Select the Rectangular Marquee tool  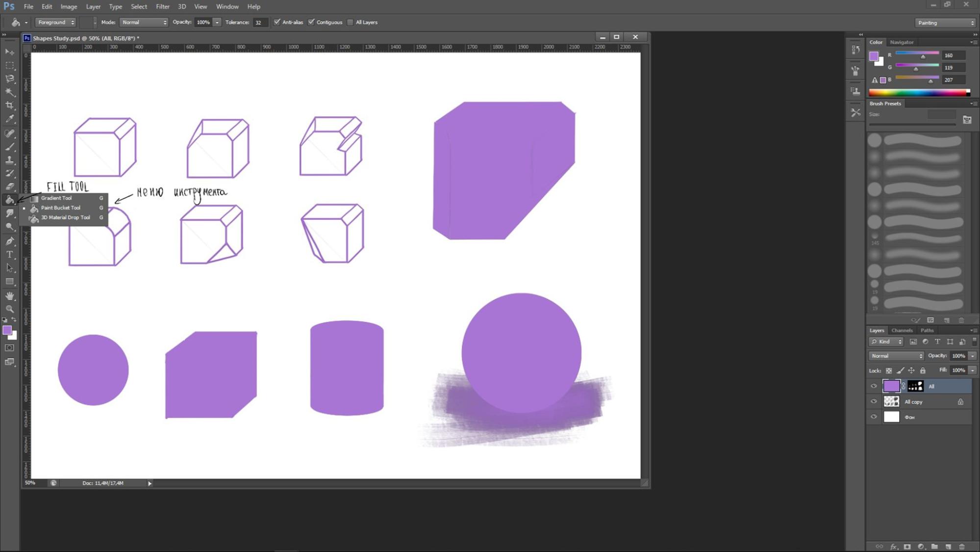[10, 65]
